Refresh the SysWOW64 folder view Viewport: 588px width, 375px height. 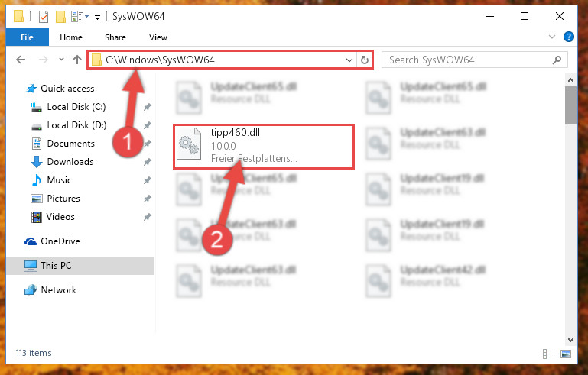(x=365, y=60)
